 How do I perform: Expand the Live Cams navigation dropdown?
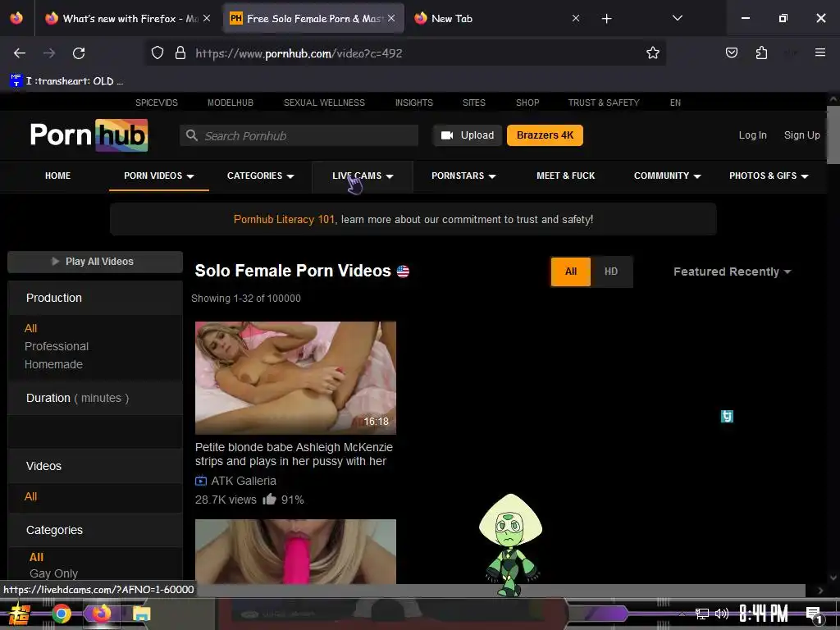click(x=363, y=176)
